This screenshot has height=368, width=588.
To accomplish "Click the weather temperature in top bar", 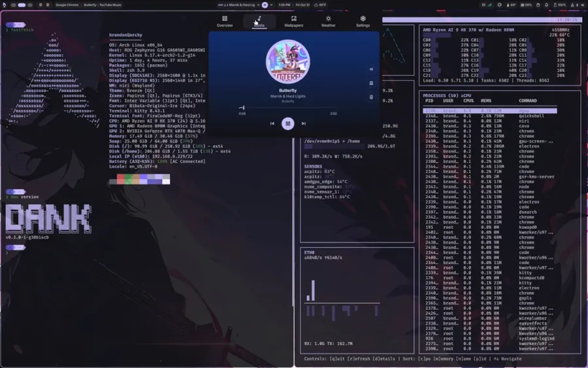I will pyautogui.click(x=320, y=5).
